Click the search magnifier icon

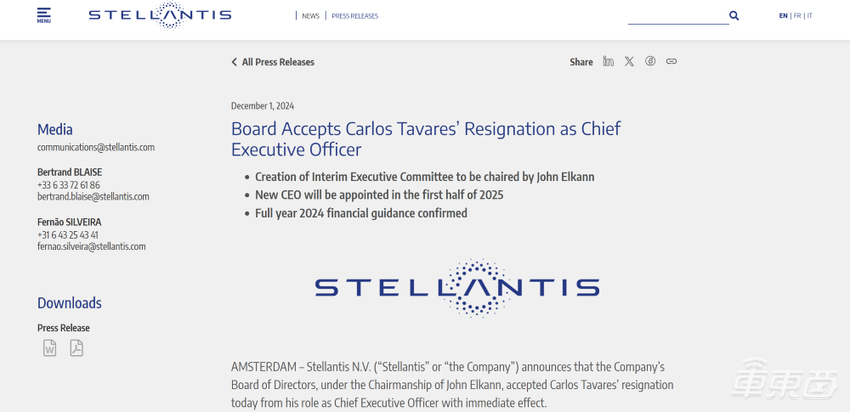[734, 16]
